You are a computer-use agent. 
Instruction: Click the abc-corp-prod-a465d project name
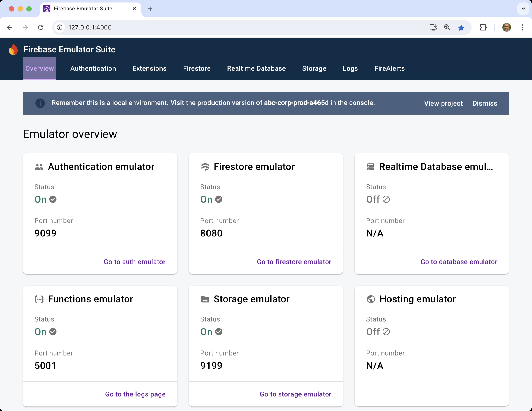[296, 103]
